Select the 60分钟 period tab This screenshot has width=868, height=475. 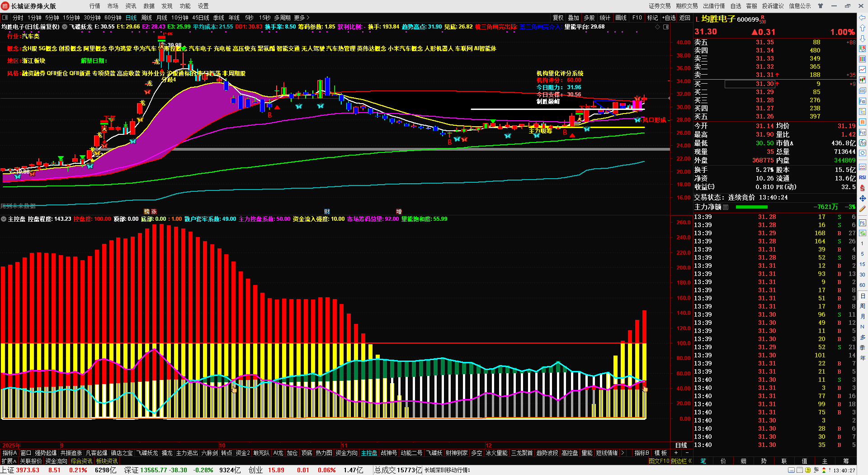(x=113, y=18)
